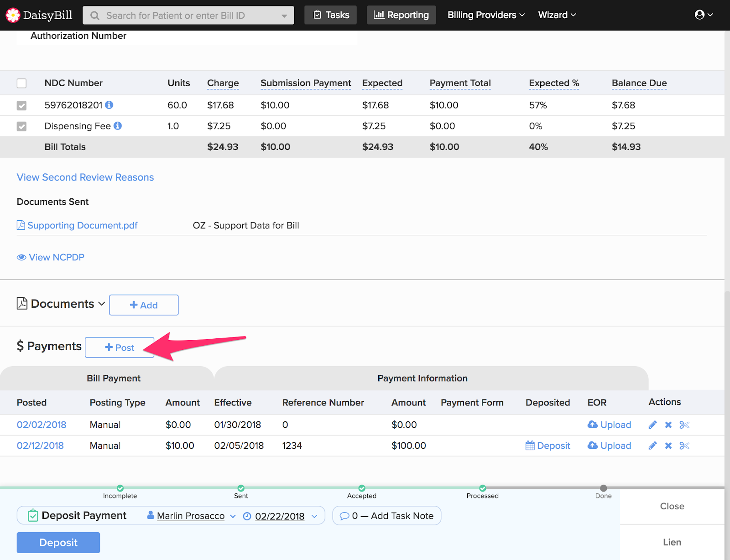Click the Incomplete progress step marker
730x560 pixels.
120,488
